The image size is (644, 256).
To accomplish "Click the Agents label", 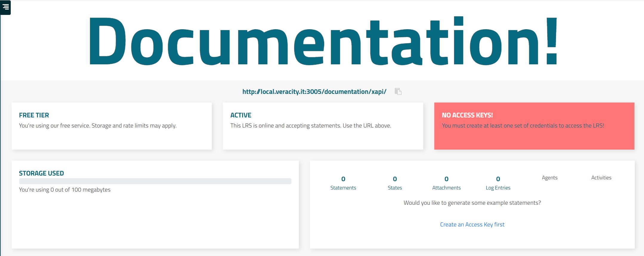I will [549, 178].
